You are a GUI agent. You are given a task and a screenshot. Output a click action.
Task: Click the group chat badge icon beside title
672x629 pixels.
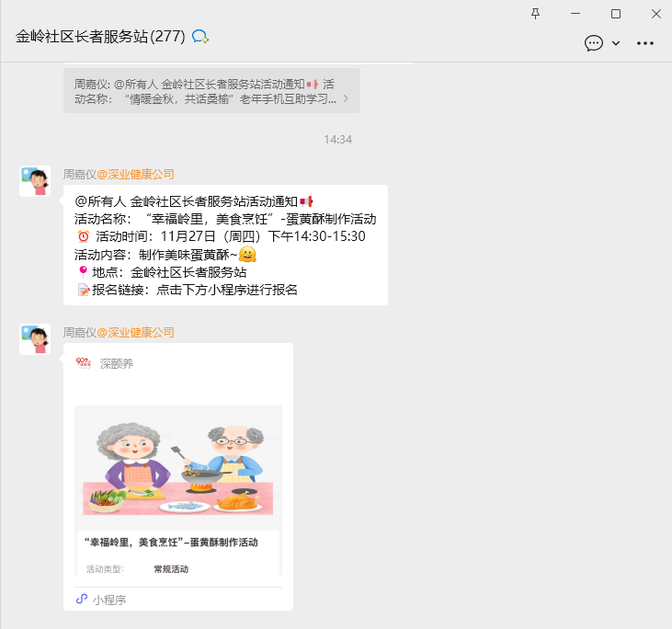click(x=199, y=37)
